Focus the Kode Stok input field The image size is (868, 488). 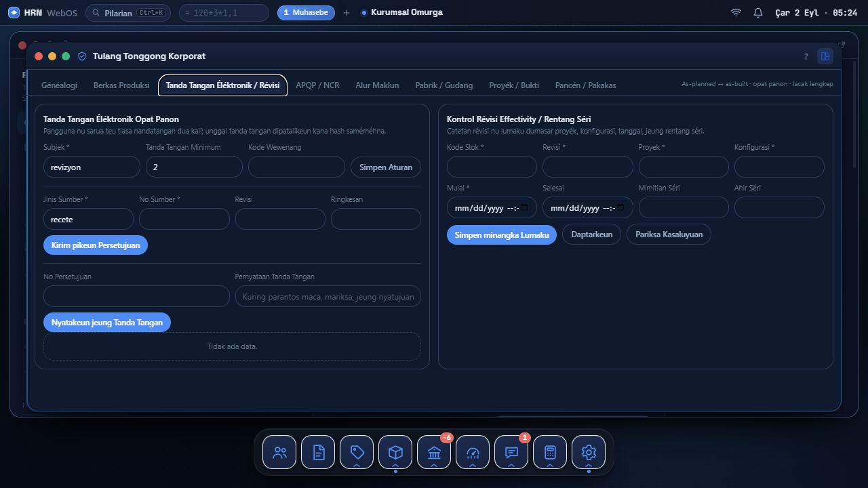492,167
